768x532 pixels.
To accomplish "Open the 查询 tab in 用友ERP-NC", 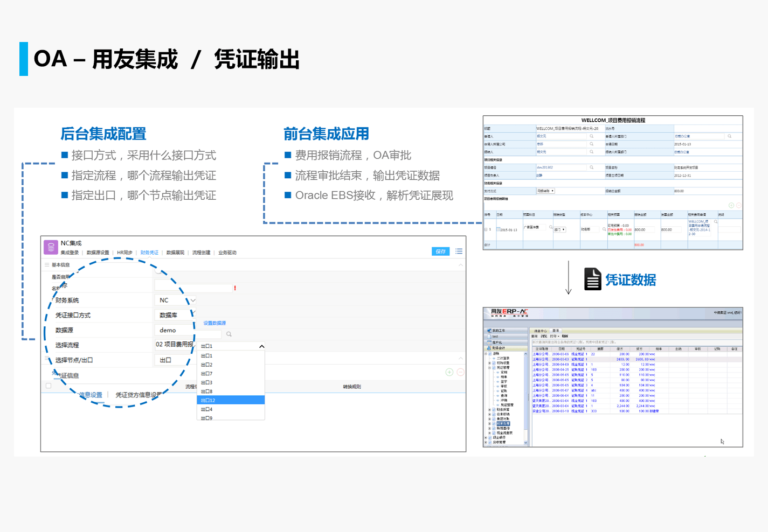I will click(556, 331).
